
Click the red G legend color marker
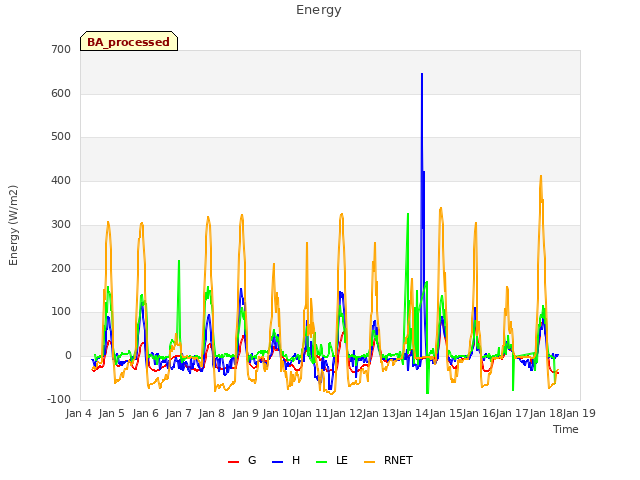[233, 462]
